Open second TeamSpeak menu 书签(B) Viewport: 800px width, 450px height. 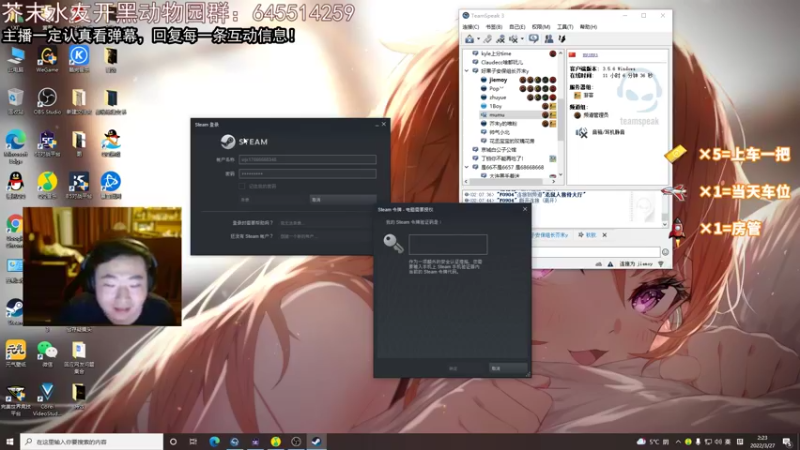[494, 27]
